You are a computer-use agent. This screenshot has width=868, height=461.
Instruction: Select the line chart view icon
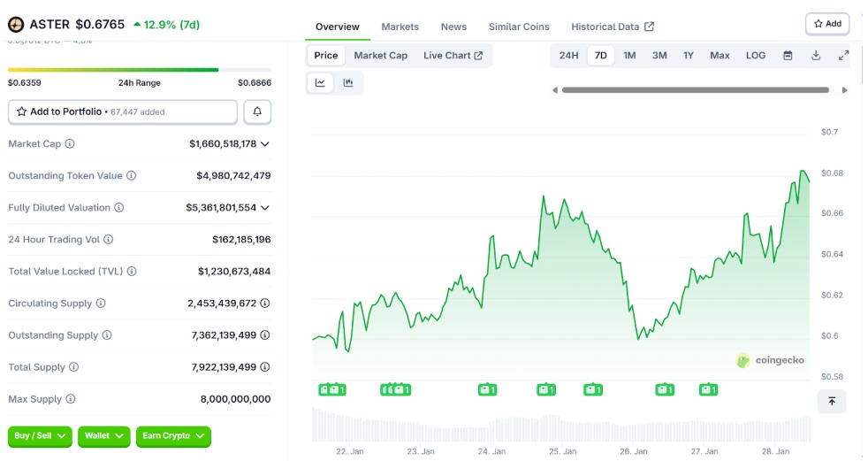320,83
